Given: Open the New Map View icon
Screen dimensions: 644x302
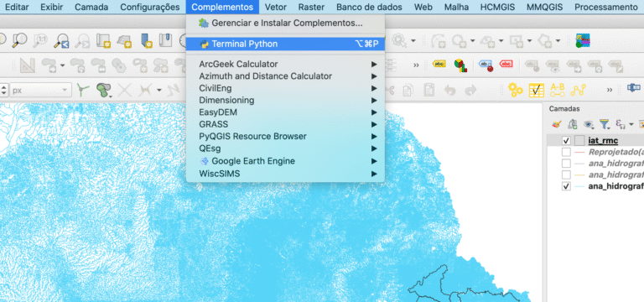Looking at the screenshot, I should [x=103, y=40].
